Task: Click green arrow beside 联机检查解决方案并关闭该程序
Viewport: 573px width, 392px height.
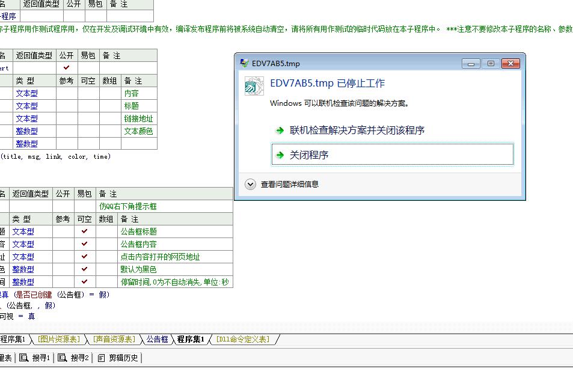Action: [280, 130]
